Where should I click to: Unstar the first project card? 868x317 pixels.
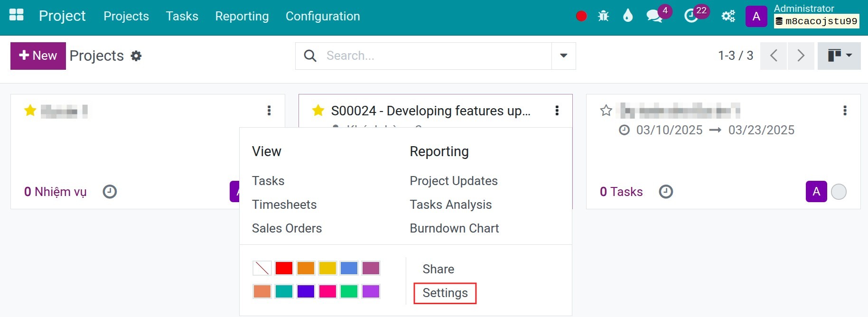pyautogui.click(x=30, y=111)
